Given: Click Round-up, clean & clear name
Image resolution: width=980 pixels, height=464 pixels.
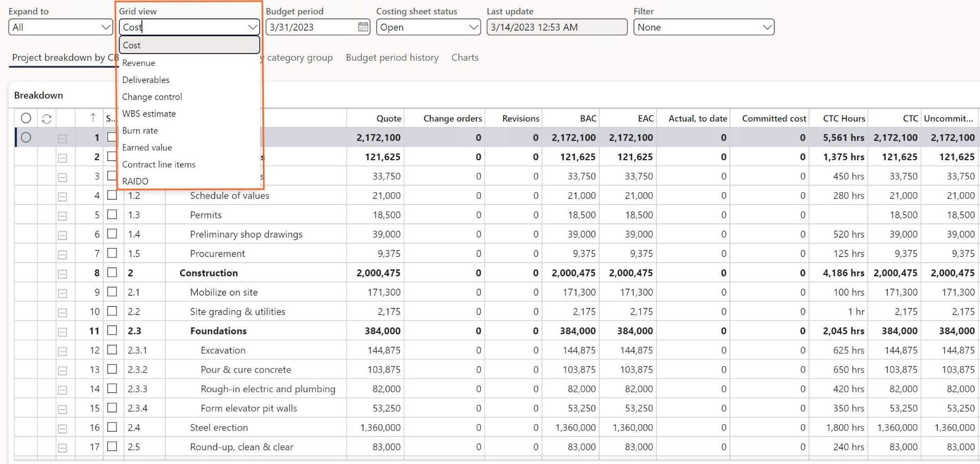Looking at the screenshot, I should click(241, 447).
